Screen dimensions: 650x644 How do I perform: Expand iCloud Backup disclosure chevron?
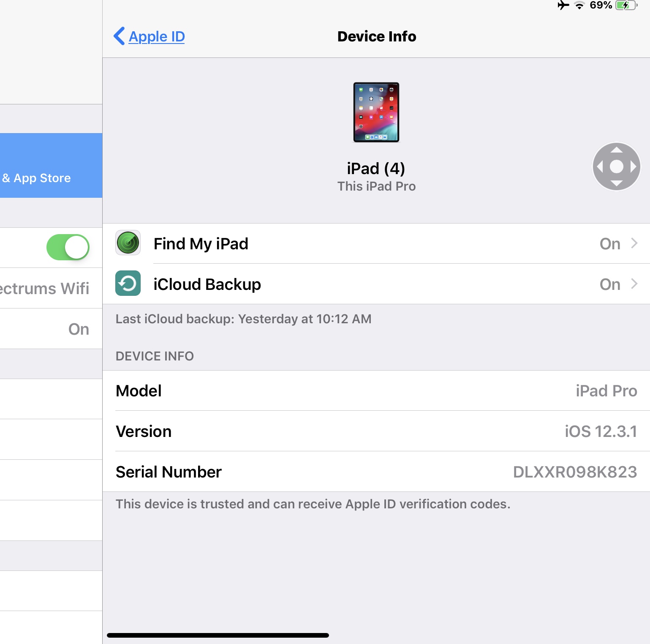click(634, 284)
